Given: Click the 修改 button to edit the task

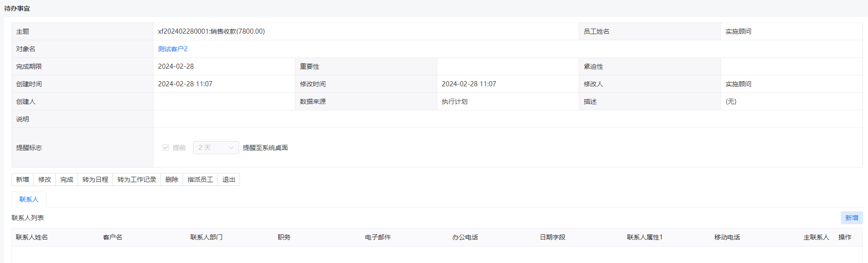Looking at the screenshot, I should click(45, 179).
